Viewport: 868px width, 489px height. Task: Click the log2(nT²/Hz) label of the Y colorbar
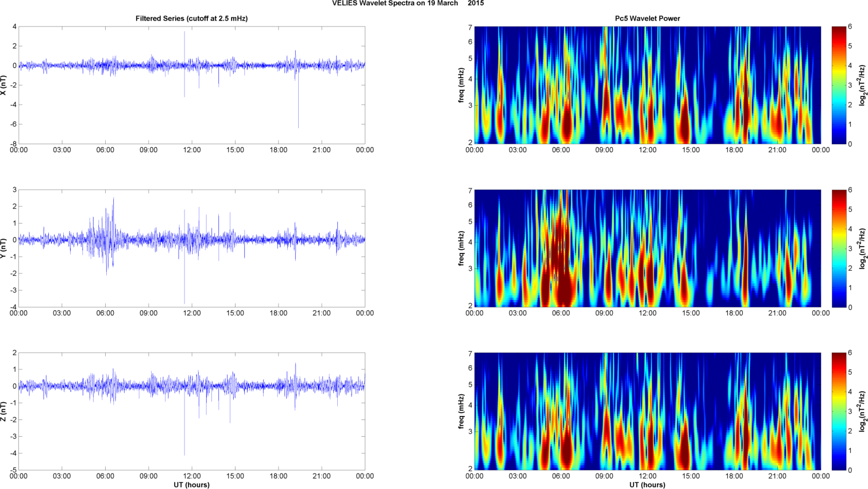[x=863, y=248]
